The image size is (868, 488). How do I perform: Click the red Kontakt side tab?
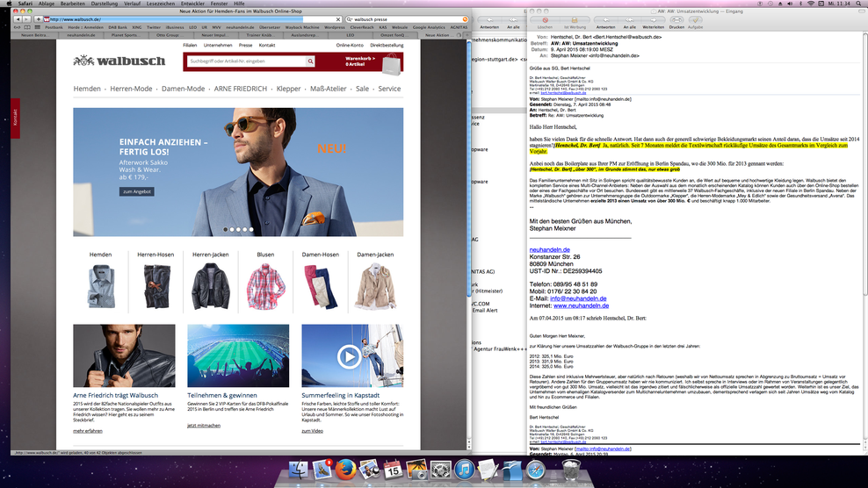pos(15,118)
